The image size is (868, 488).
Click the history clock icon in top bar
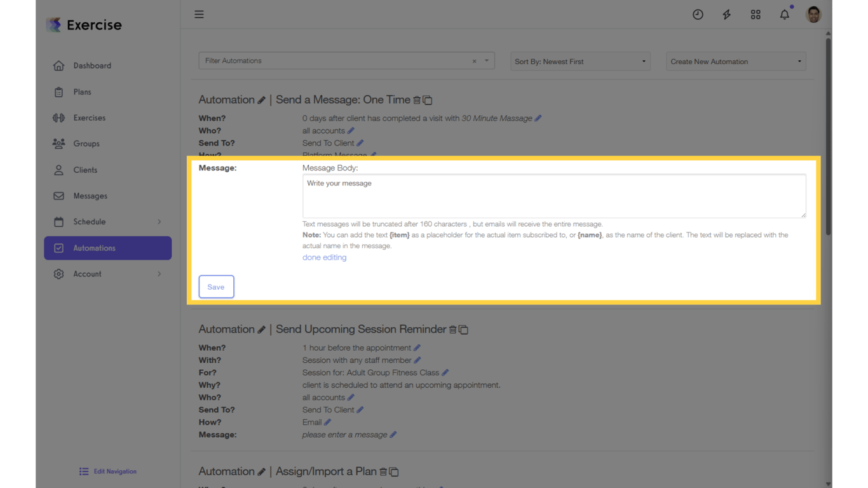[698, 14]
